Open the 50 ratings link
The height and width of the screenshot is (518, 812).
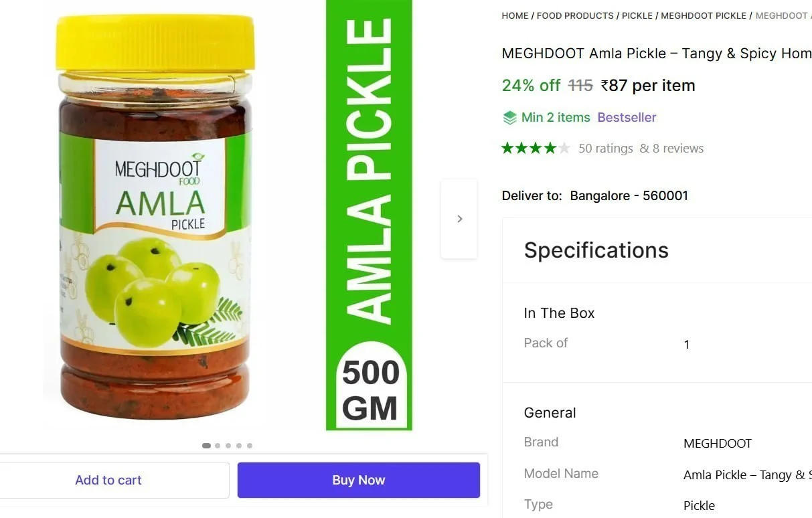point(606,149)
